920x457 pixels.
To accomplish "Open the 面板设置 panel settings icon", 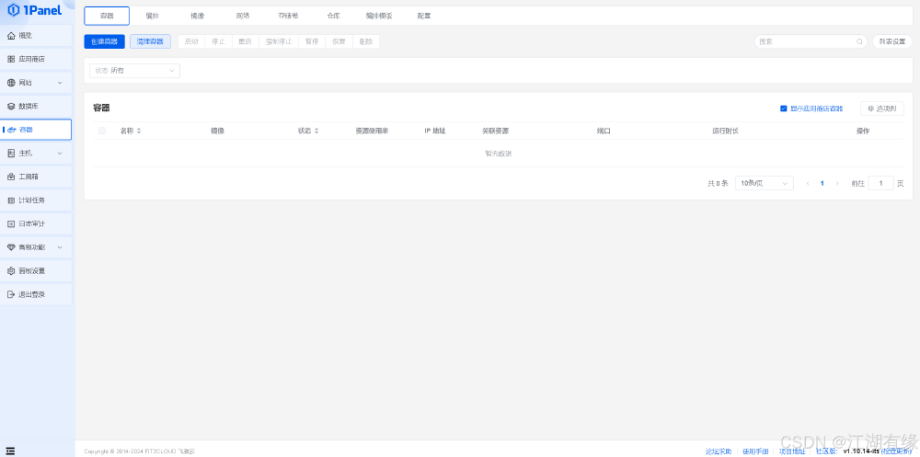I will [x=11, y=271].
